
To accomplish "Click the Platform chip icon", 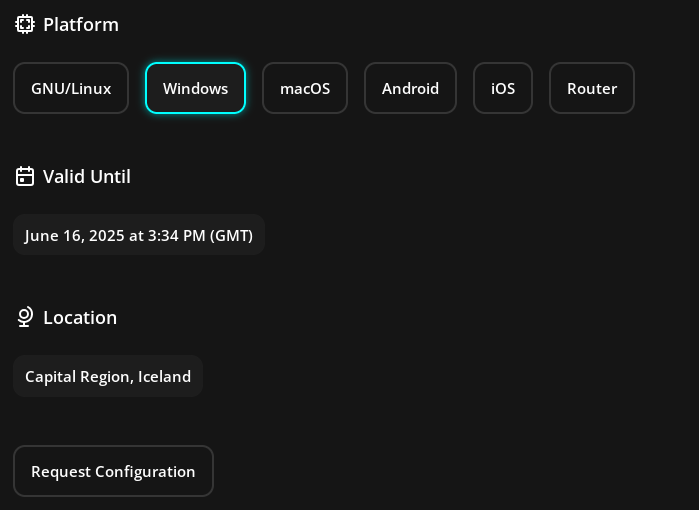I will [x=25, y=25].
